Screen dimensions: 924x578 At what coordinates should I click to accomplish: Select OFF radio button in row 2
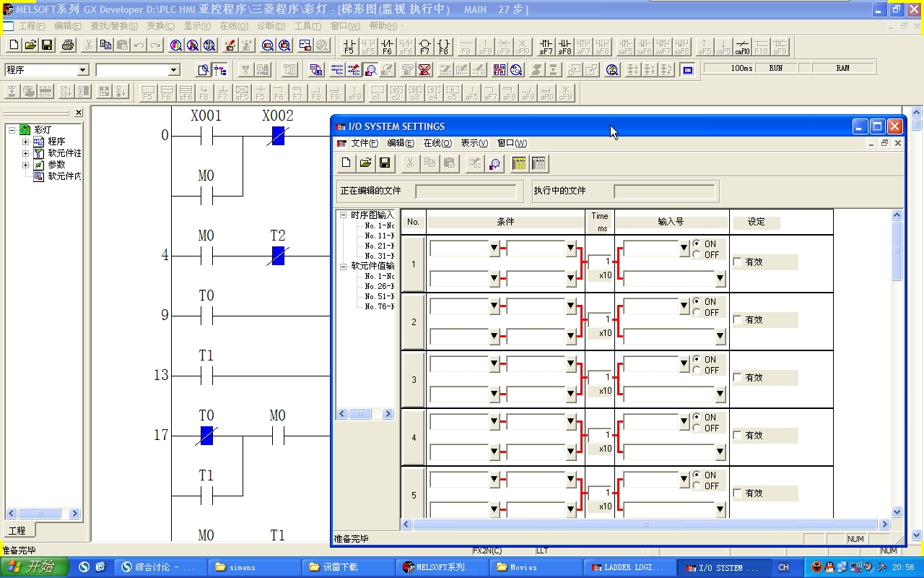click(697, 313)
